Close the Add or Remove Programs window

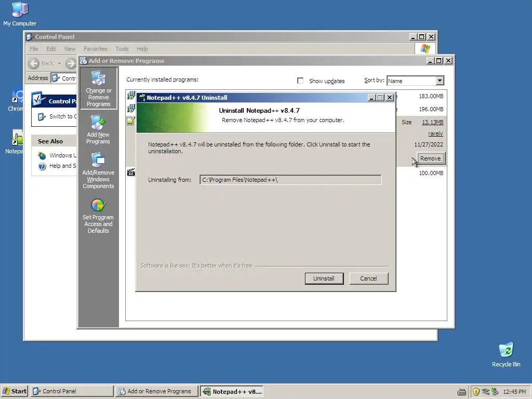pos(448,61)
